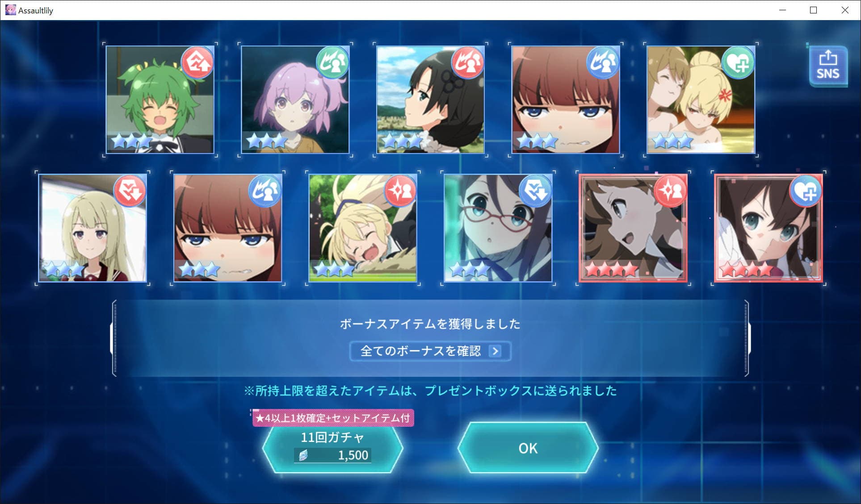Screen dimensions: 861x504
Task: Select the sleeping blonde ponytail girl card
Action: click(363, 228)
